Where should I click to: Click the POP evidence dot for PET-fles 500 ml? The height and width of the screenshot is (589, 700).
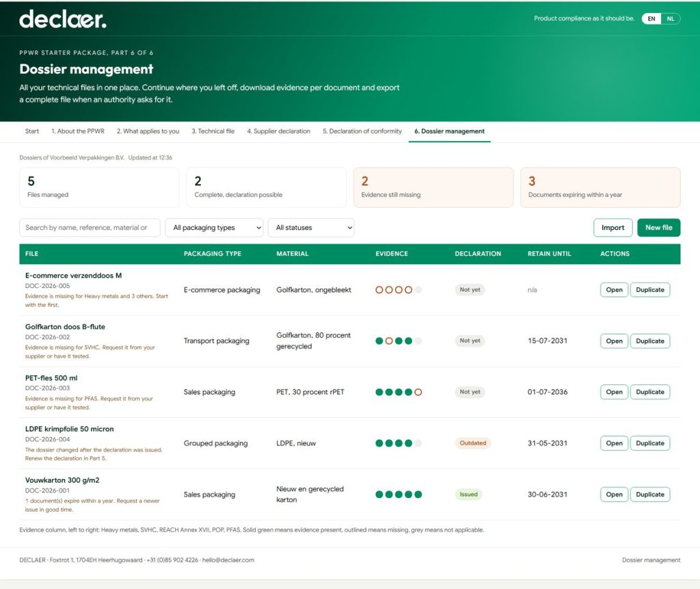[408, 392]
